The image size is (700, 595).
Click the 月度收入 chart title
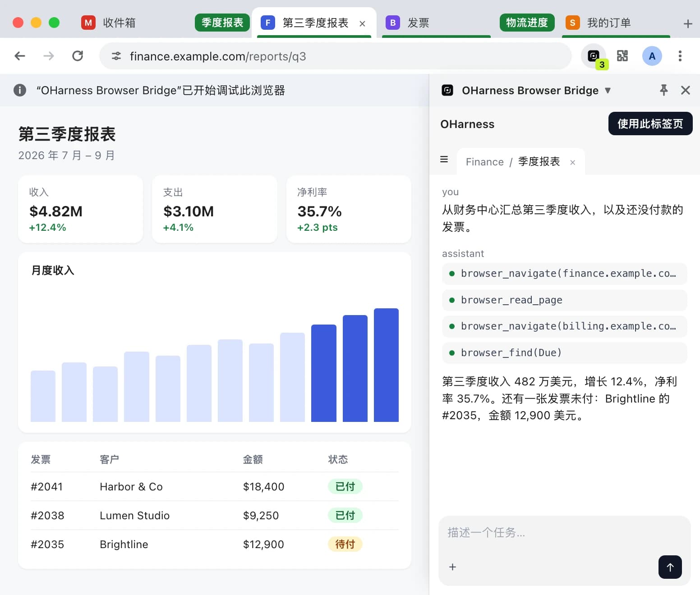pyautogui.click(x=53, y=270)
